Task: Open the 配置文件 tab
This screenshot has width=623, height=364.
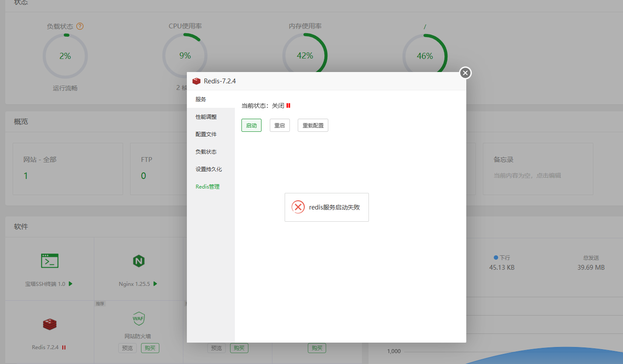Action: click(211, 134)
